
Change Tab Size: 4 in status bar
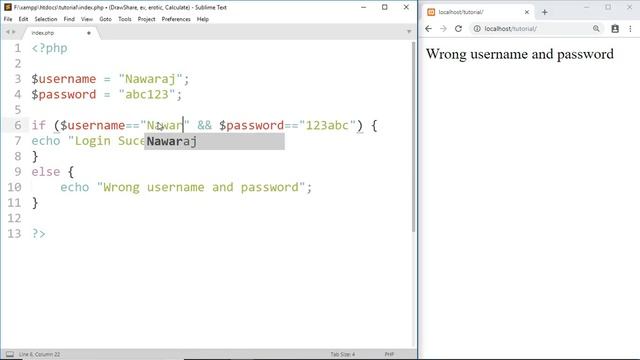(343, 354)
